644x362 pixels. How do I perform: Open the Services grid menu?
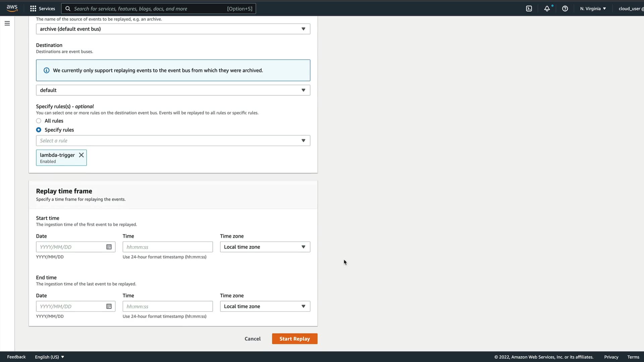click(42, 9)
